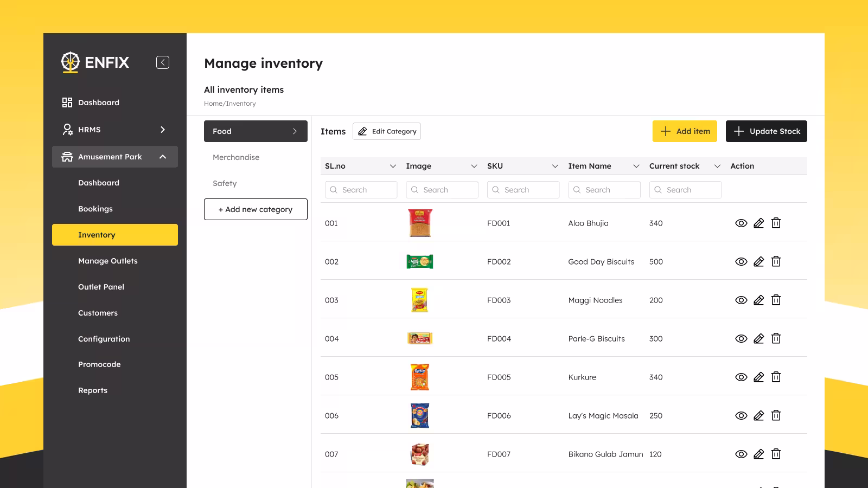Show Maggi Noodles details via the eye icon
The image size is (868, 488).
(x=741, y=300)
